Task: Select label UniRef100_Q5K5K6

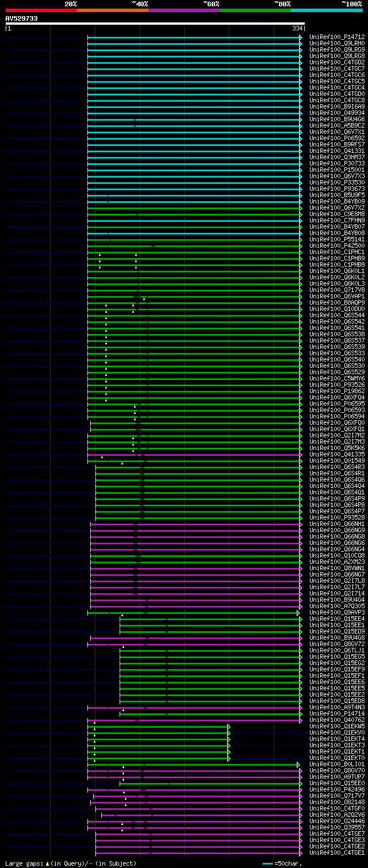Action: pyautogui.click(x=337, y=448)
